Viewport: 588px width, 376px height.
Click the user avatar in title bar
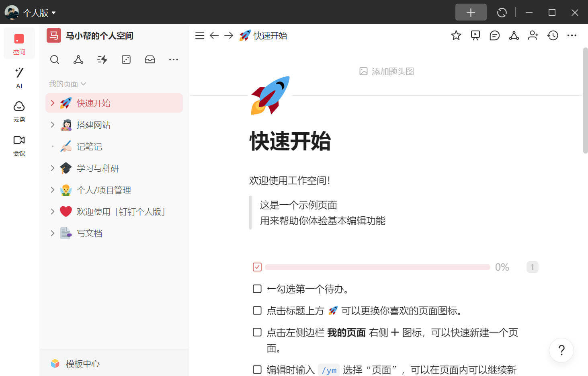[12, 12]
